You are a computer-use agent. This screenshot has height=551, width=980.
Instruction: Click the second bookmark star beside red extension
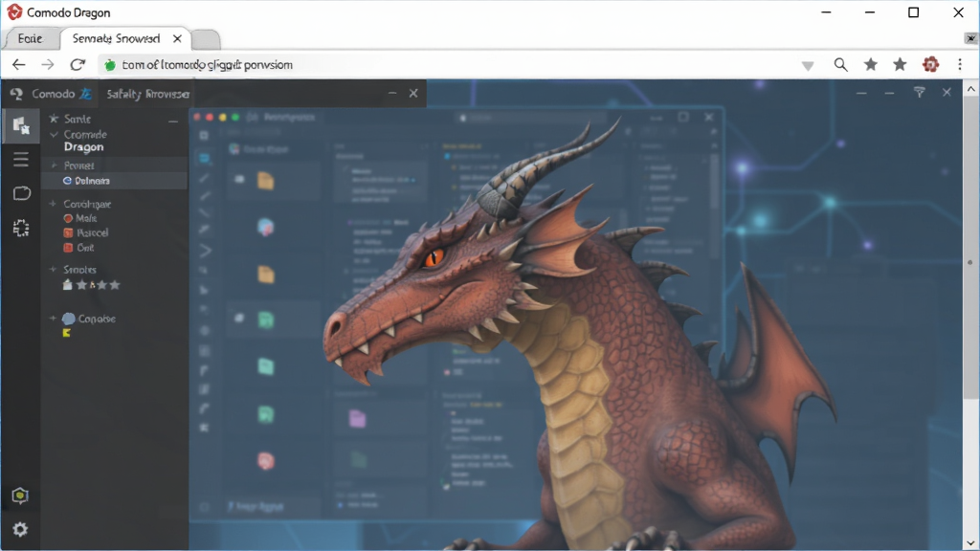tap(900, 64)
